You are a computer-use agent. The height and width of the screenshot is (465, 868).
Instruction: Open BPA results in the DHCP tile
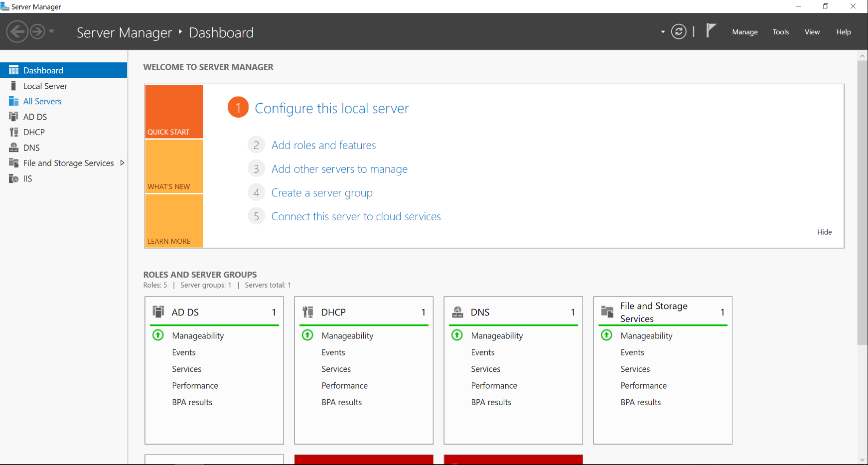pos(342,402)
